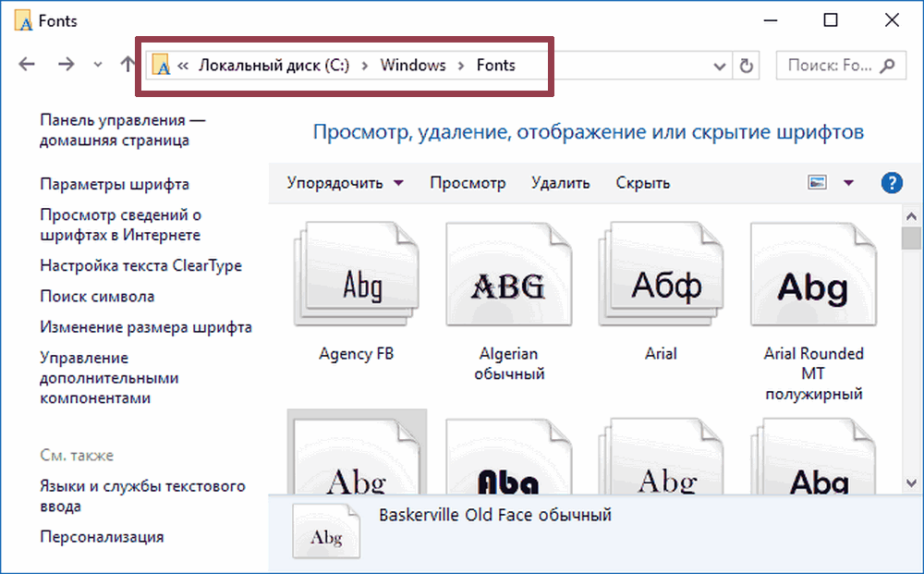Open recent locations dropdown arrow
The height and width of the screenshot is (574, 924).
click(99, 66)
